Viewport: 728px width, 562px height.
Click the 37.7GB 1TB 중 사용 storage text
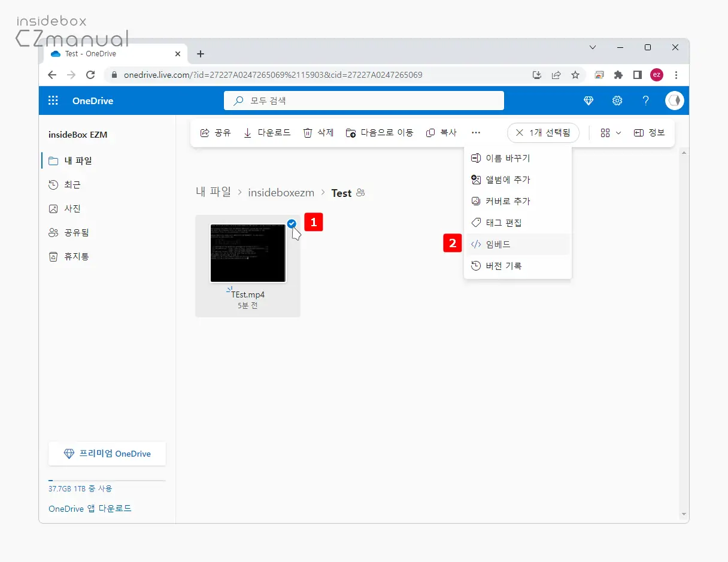click(x=80, y=488)
